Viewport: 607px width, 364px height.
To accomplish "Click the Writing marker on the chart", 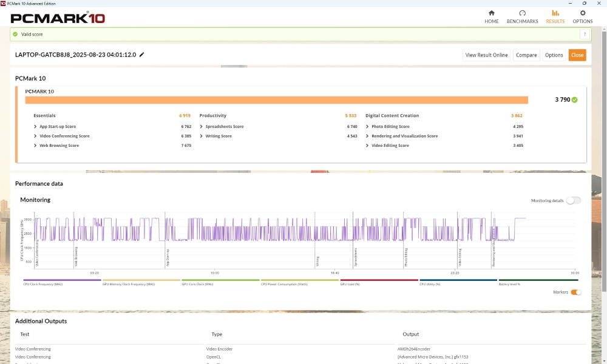I will pyautogui.click(x=317, y=261).
